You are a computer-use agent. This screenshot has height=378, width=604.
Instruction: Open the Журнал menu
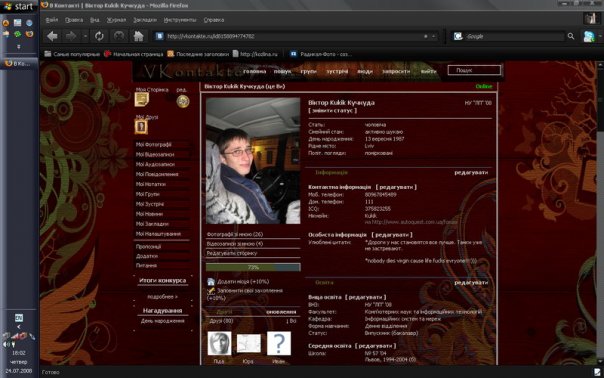(116, 20)
